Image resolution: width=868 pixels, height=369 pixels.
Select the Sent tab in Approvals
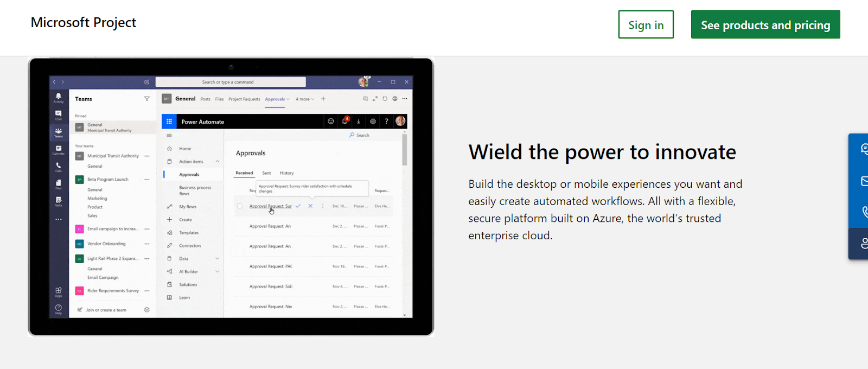pos(266,173)
